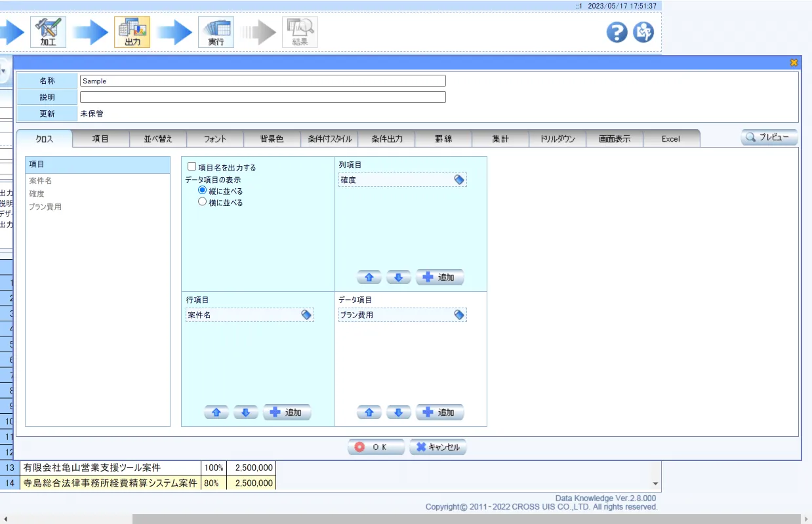Screen dimensions: 812x524
Task: Click the tag icon on プラン費用 data item
Action: [459, 315]
